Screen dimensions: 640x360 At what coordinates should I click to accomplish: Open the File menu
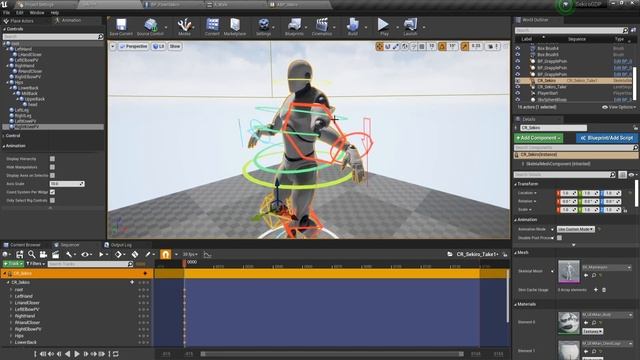coord(6,13)
